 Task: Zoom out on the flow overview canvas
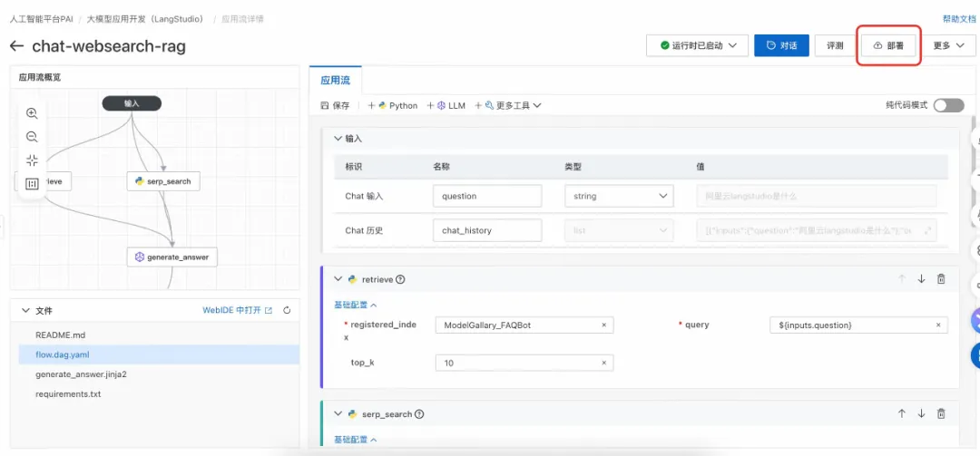click(32, 137)
